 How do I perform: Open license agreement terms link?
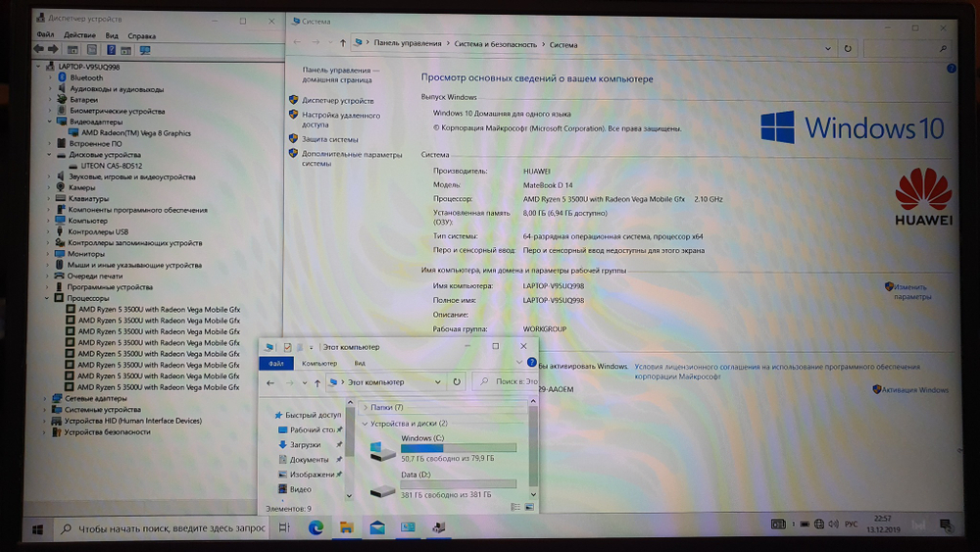click(x=777, y=372)
